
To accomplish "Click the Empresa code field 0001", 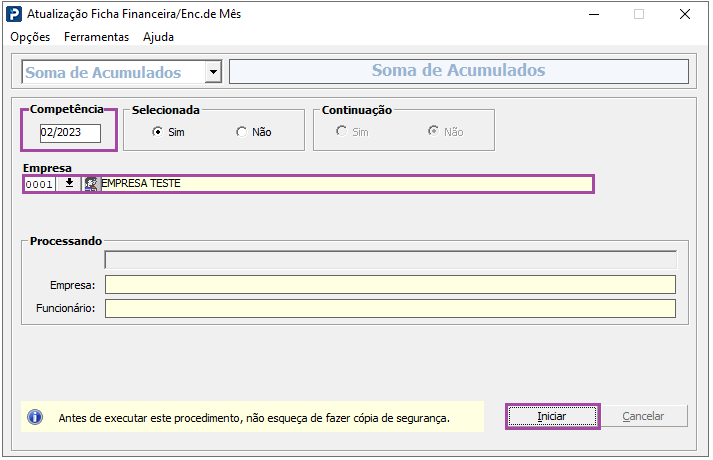I will [x=40, y=184].
